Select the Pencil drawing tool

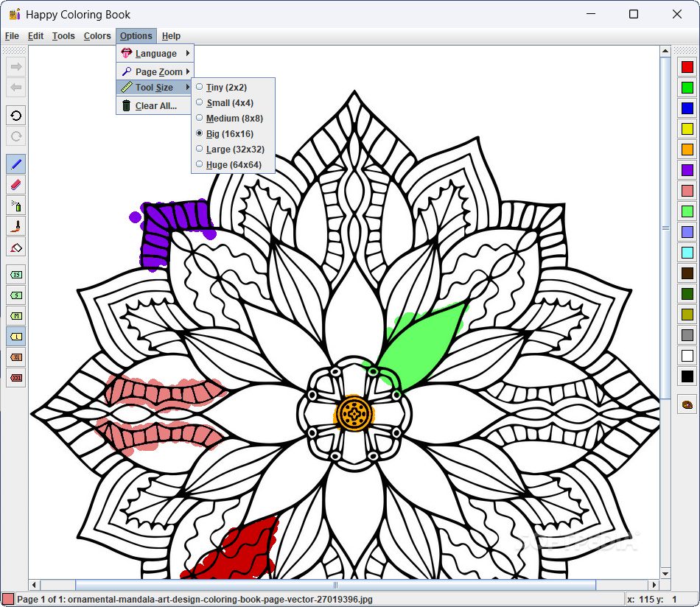pyautogui.click(x=16, y=164)
